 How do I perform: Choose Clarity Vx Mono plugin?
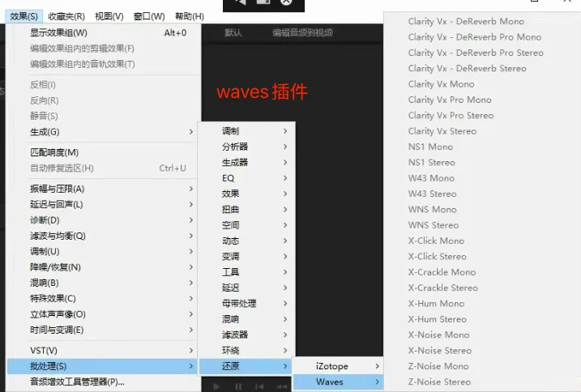pyautogui.click(x=442, y=84)
